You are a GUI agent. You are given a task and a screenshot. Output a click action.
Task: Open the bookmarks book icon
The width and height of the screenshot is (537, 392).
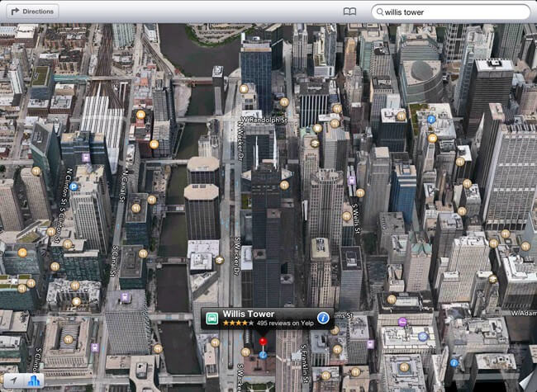click(x=350, y=12)
